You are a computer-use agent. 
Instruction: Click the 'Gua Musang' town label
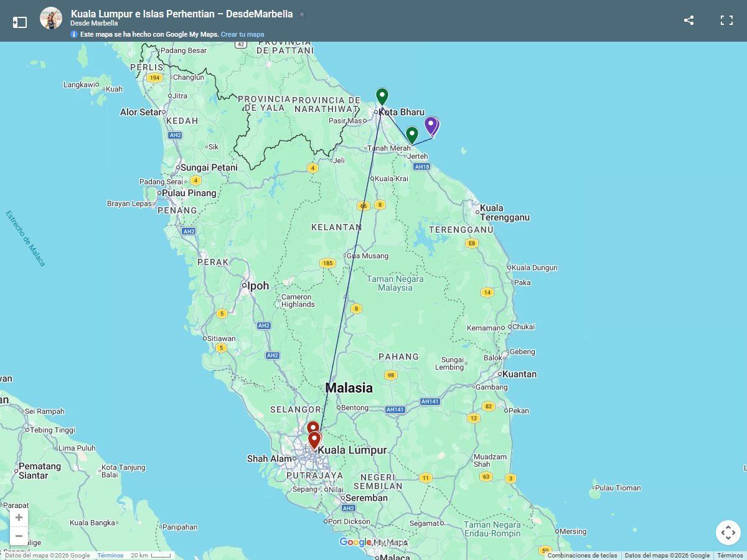click(x=367, y=256)
